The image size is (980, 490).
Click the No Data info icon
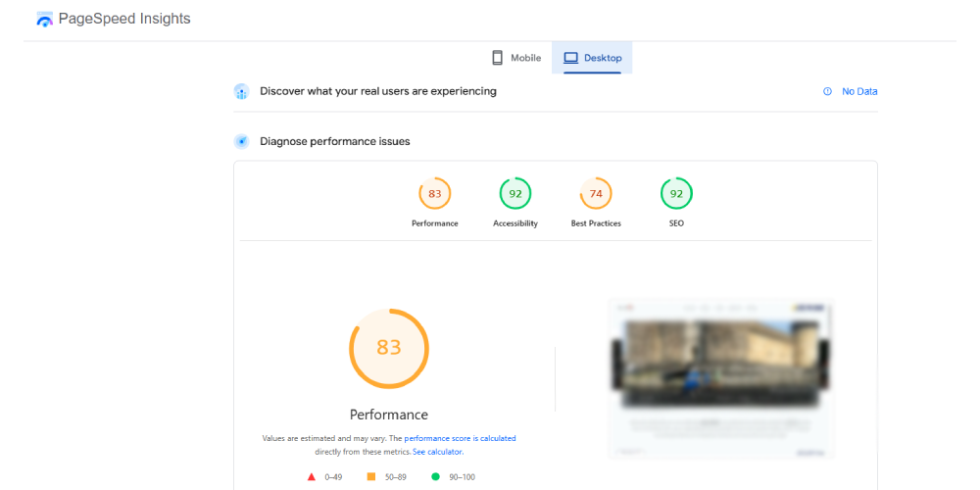pyautogui.click(x=827, y=91)
